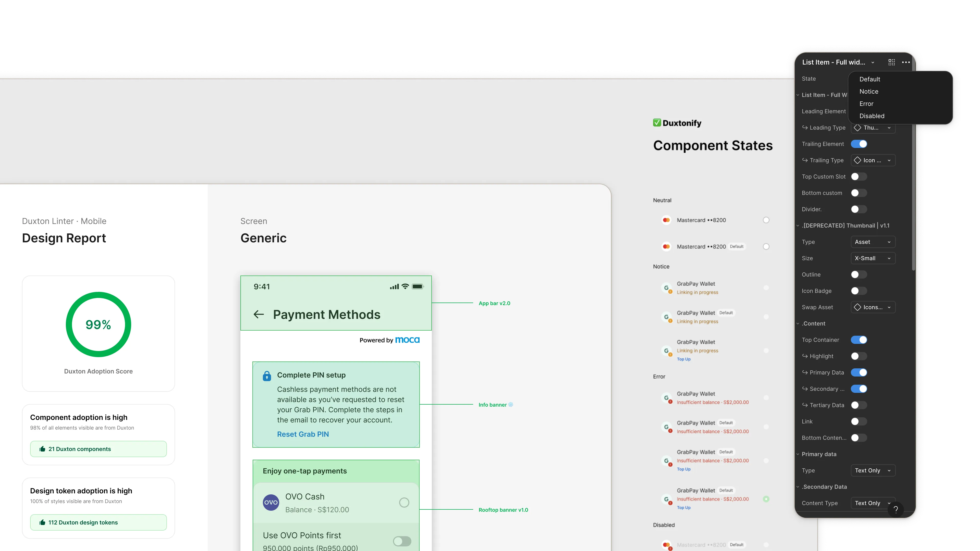Select radio for first Neutral Mastercard row

tap(766, 220)
